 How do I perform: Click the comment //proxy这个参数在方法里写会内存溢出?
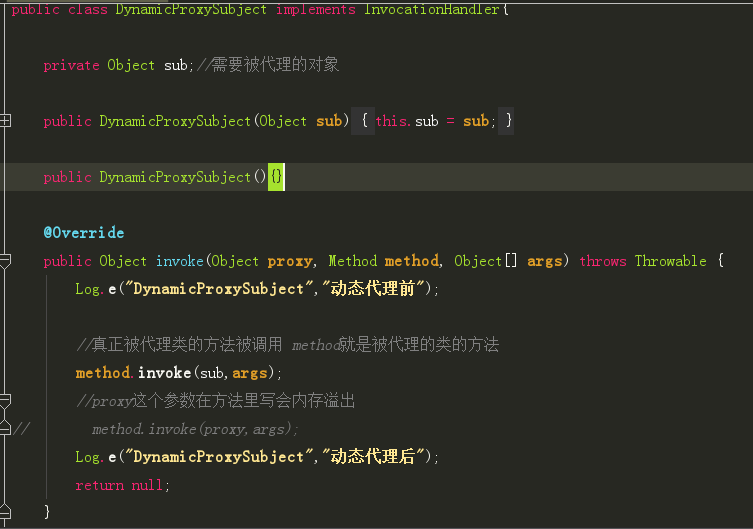(x=216, y=400)
